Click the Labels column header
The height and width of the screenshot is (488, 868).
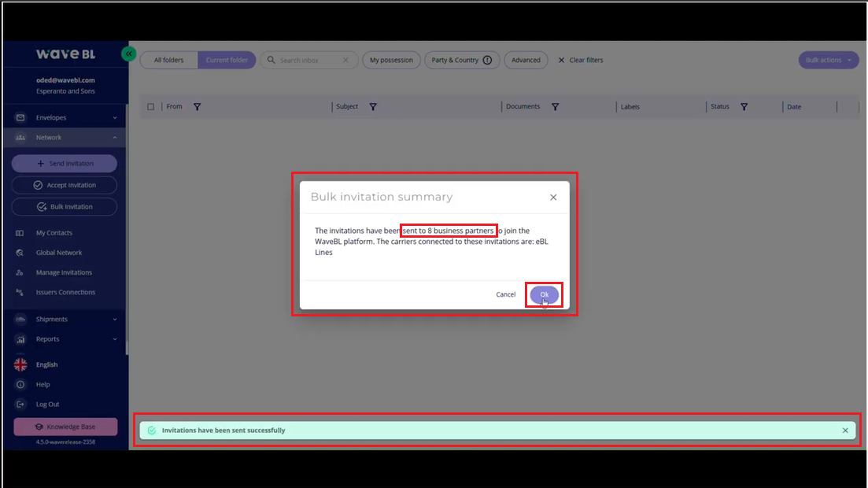630,107
